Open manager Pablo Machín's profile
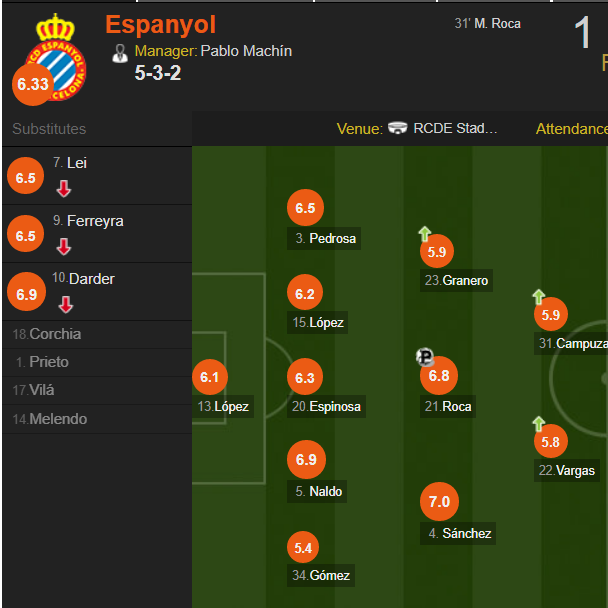The width and height of the screenshot is (608, 608). click(246, 51)
